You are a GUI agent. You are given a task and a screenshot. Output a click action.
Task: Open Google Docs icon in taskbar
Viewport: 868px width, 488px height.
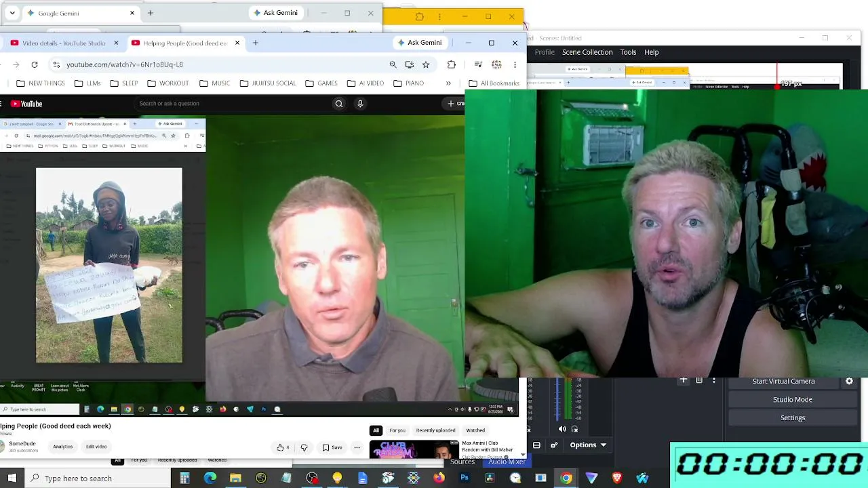tap(363, 478)
